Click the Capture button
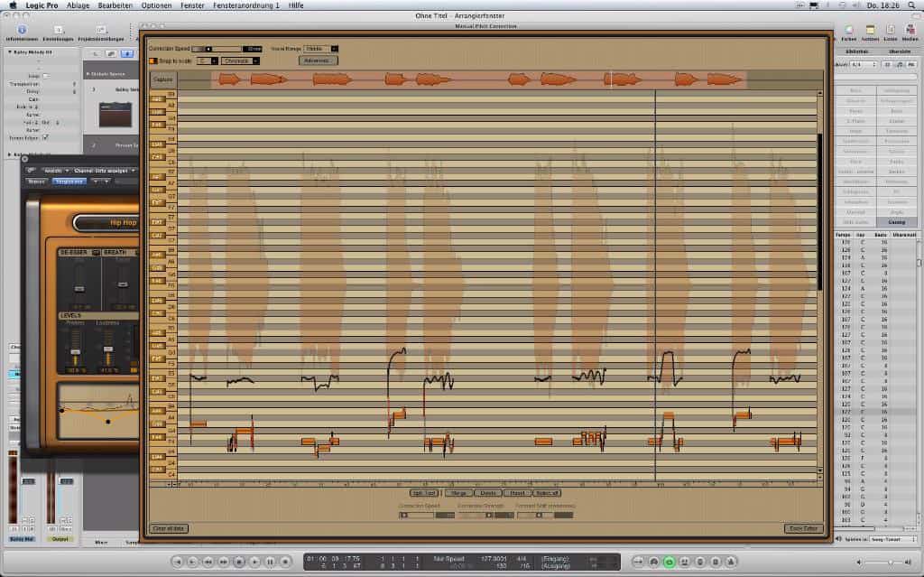 [163, 79]
